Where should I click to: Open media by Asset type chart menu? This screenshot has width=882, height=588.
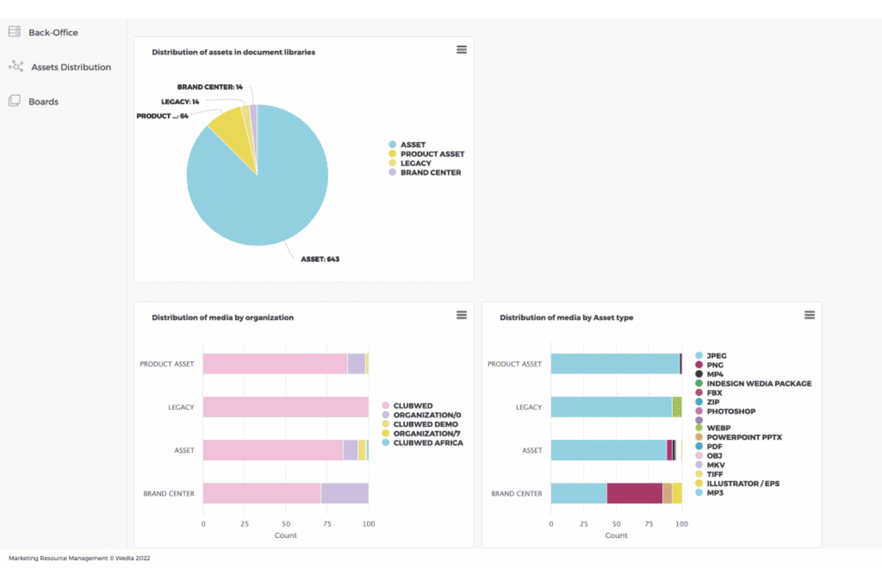[809, 315]
